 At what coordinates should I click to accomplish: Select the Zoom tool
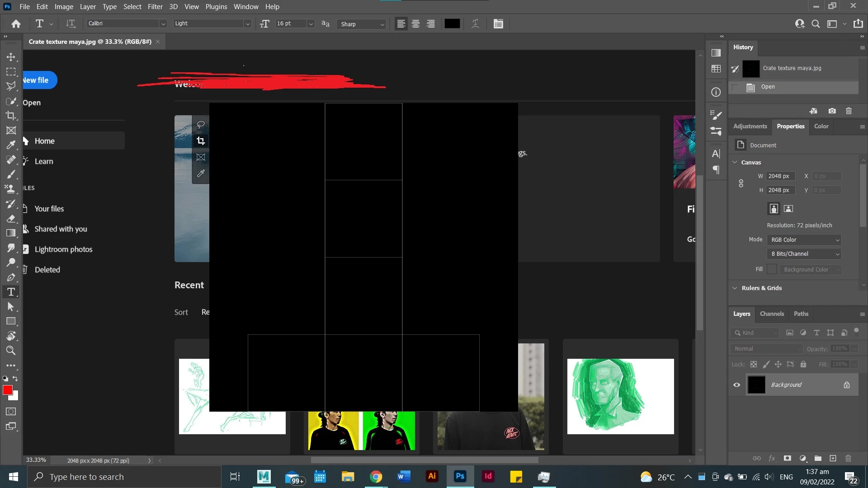click(x=11, y=351)
